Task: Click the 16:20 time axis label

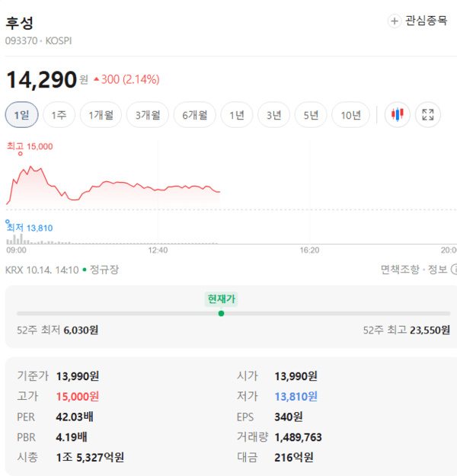Action: point(309,250)
